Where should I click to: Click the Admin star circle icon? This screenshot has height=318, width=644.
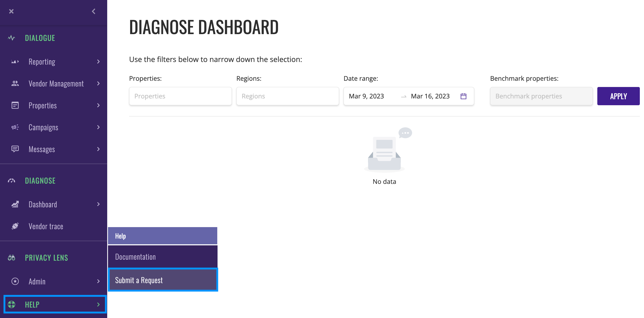tap(15, 282)
